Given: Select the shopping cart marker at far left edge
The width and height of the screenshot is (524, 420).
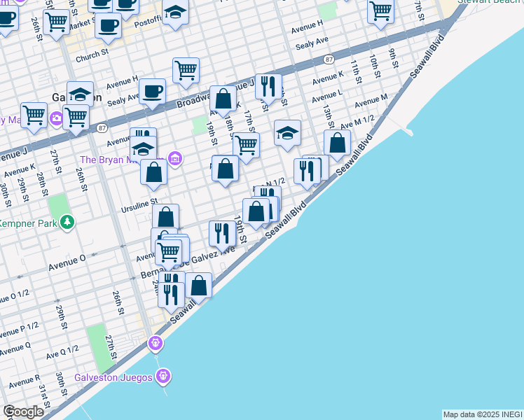Looking at the screenshot, I should coord(34,116).
